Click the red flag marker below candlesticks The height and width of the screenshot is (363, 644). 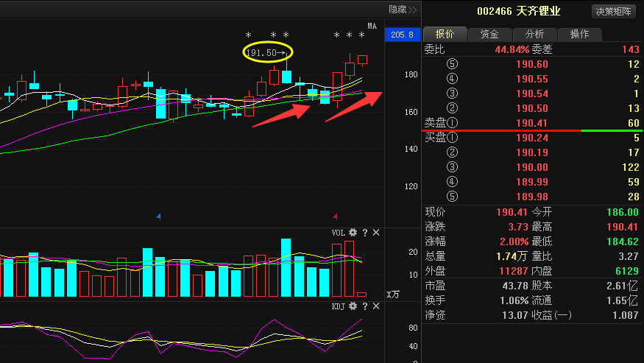pyautogui.click(x=336, y=216)
